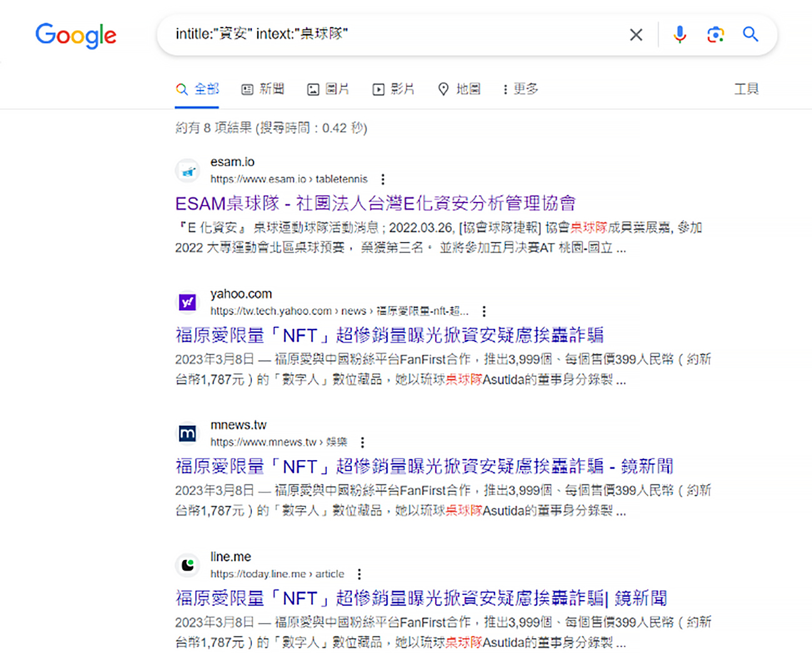Click the 約有 8 項結果 stats text

coord(271,128)
